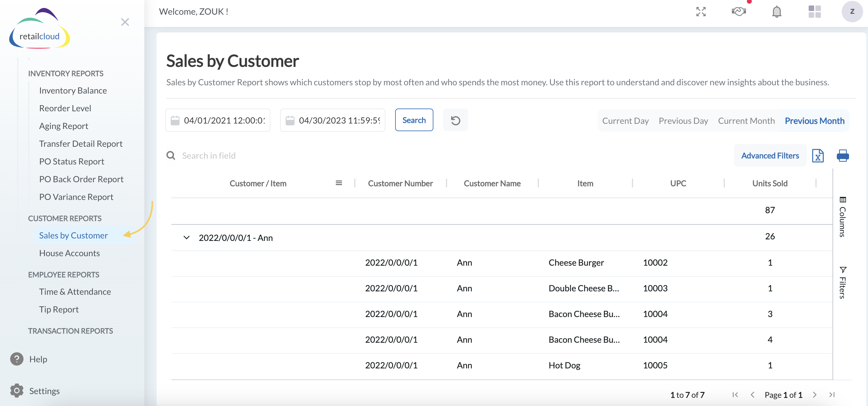Open the apps grid icon

click(x=814, y=12)
